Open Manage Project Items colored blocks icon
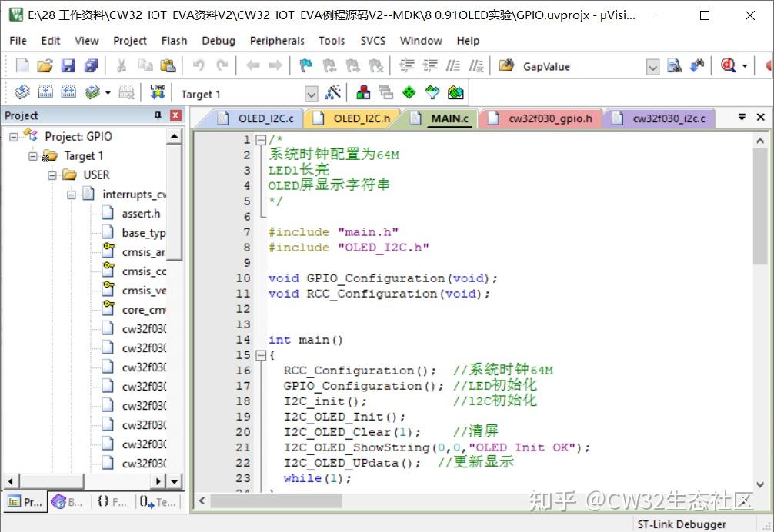This screenshot has width=774, height=532. click(x=363, y=92)
